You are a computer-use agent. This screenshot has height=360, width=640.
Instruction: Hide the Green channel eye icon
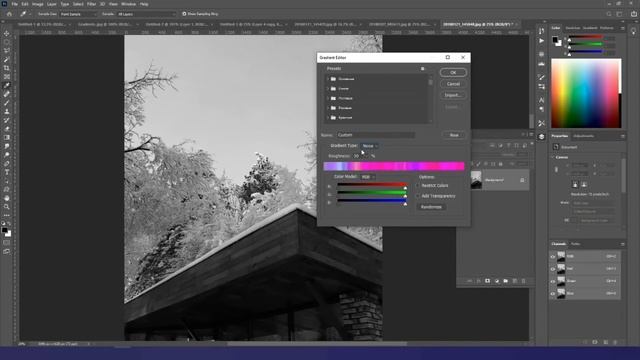[553, 281]
